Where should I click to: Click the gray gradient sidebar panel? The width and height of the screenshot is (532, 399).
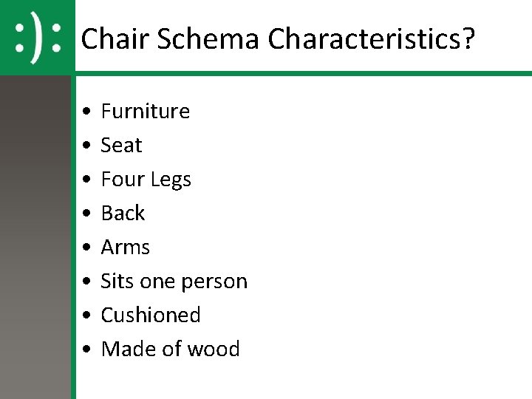click(x=35, y=237)
